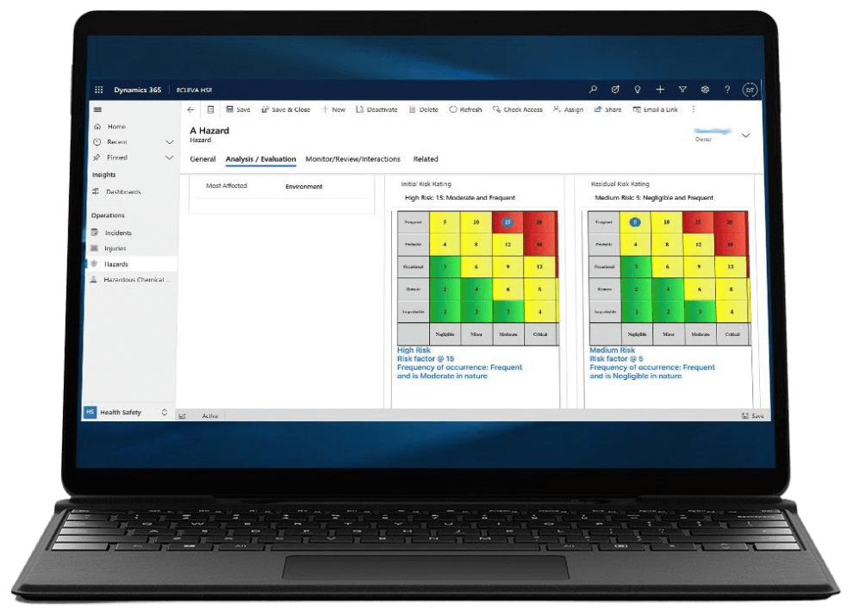853x616 pixels.
Task: Open advanced find filter icon
Action: (x=682, y=90)
